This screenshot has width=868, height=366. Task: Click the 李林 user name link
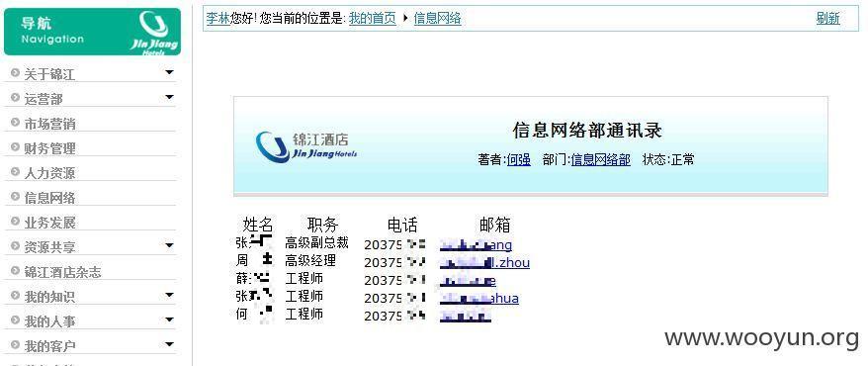(x=218, y=18)
